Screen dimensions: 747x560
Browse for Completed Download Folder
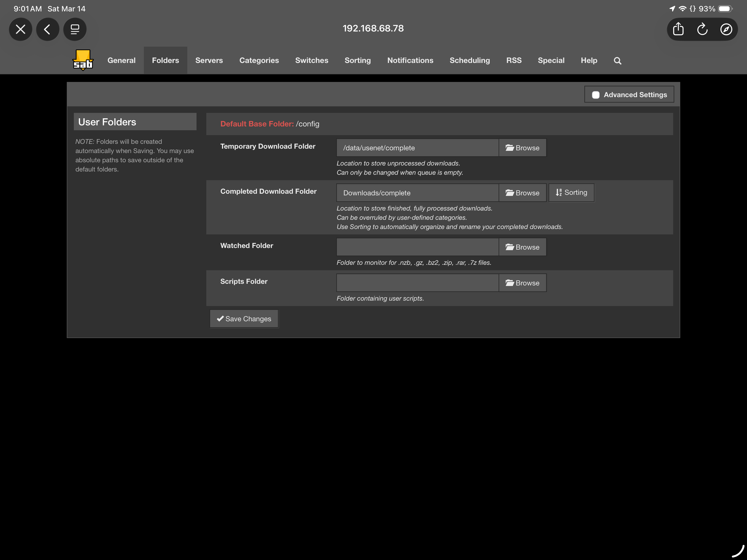tap(523, 193)
